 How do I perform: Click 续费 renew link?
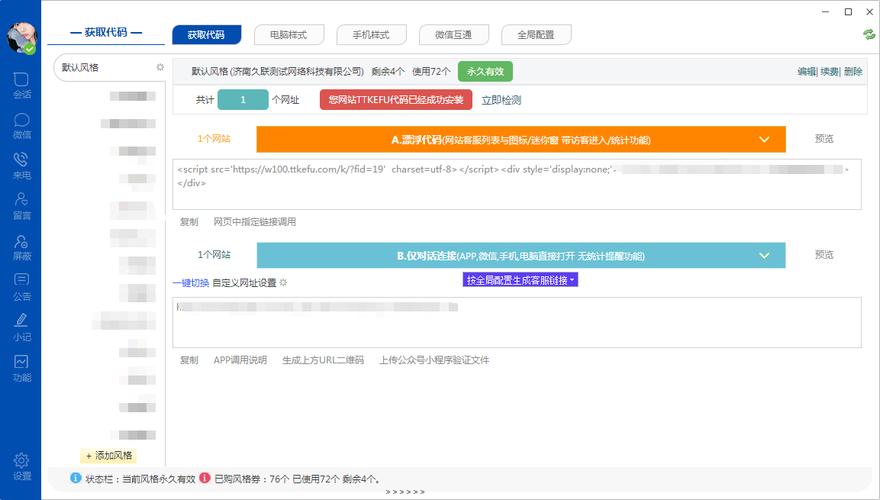[829, 72]
